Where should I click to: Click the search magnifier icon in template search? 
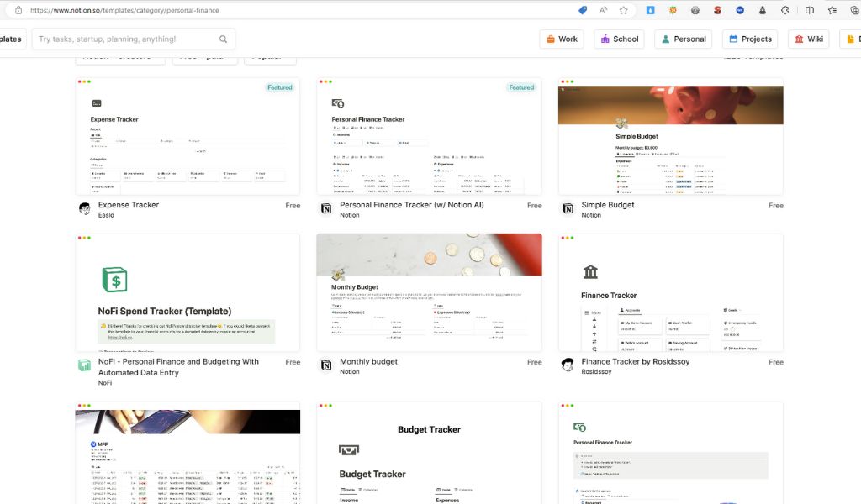pyautogui.click(x=223, y=39)
